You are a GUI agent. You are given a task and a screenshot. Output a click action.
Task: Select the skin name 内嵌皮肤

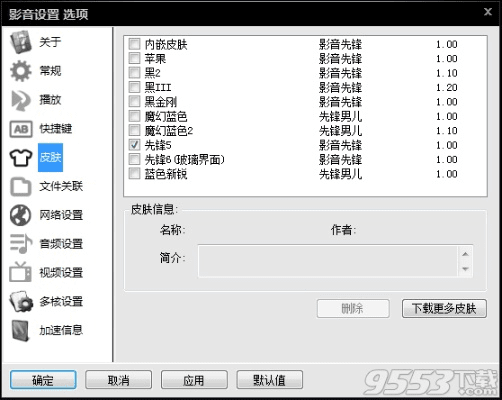click(x=166, y=44)
